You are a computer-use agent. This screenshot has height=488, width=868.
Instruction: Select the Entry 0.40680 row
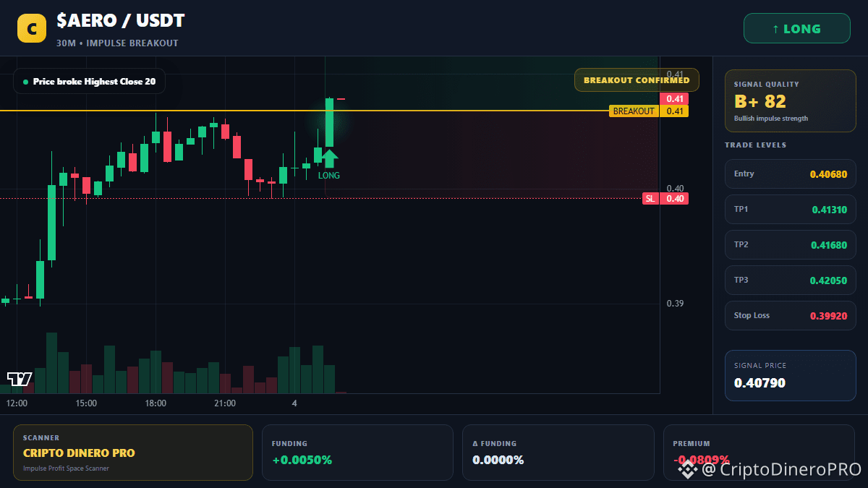790,174
